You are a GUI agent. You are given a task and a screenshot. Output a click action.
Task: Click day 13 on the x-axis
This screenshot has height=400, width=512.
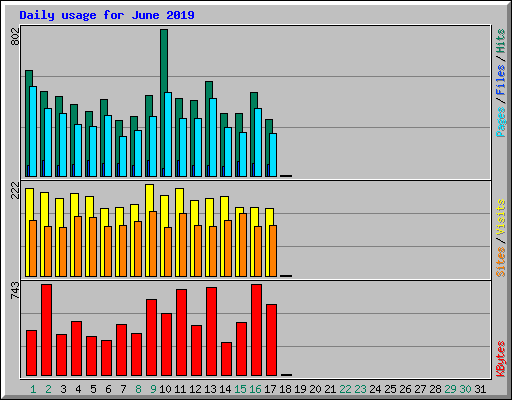coord(210,389)
